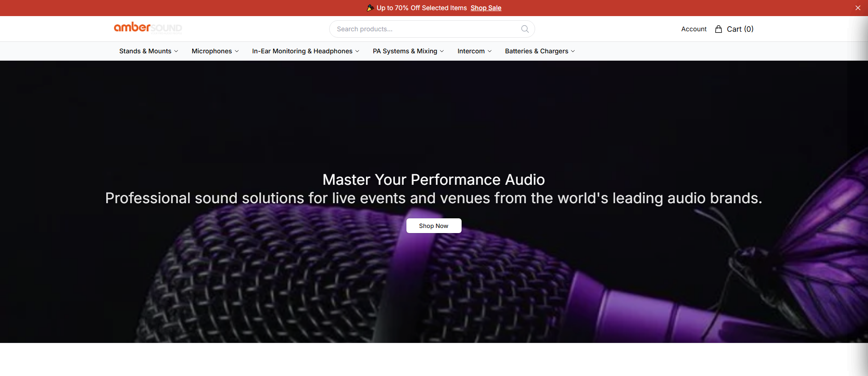Open the shopping bag cart icon
The height and width of the screenshot is (376, 868).
pos(719,29)
